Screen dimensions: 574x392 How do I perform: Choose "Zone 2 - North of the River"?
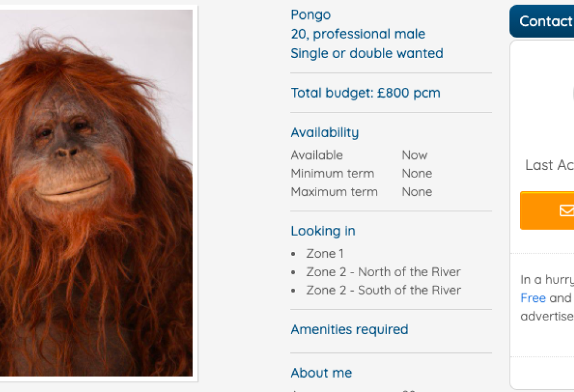coord(383,272)
